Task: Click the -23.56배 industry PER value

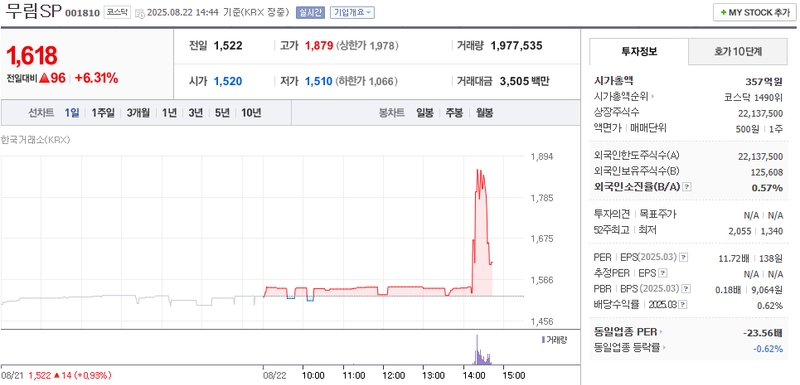Action: [x=763, y=332]
